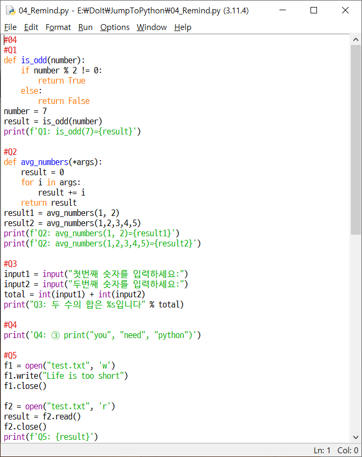
Task: Click 'result2 = avg_numbers(1,2,3,4,5)' line
Action: pyautogui.click(x=72, y=223)
